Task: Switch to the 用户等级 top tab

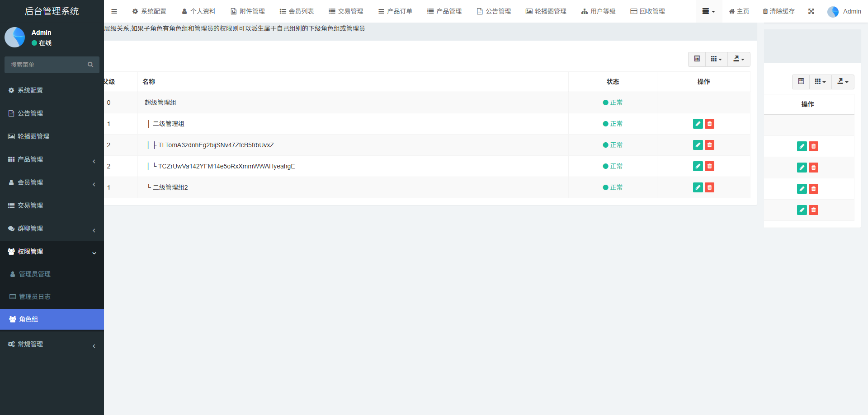Action: tap(599, 11)
